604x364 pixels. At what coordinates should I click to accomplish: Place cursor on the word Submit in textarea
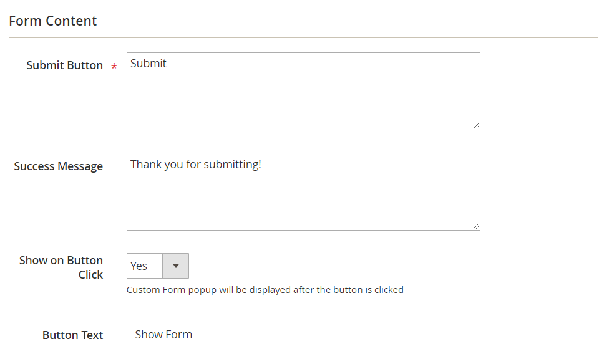coord(149,64)
